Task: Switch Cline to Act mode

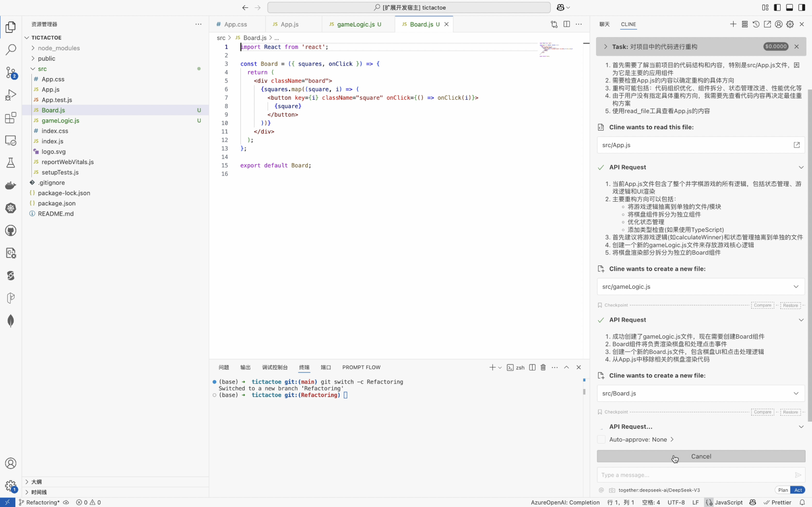Action: click(x=798, y=490)
